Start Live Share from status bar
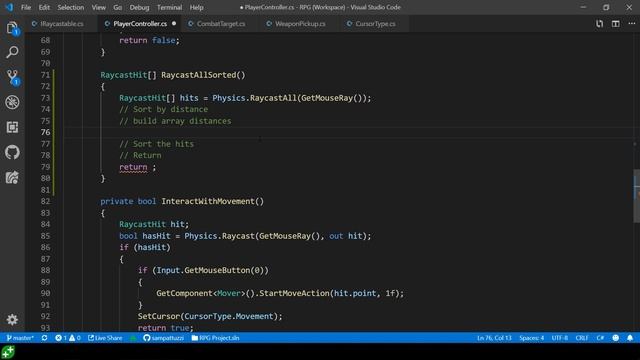Screen dimensions: 640x360 point(105,338)
